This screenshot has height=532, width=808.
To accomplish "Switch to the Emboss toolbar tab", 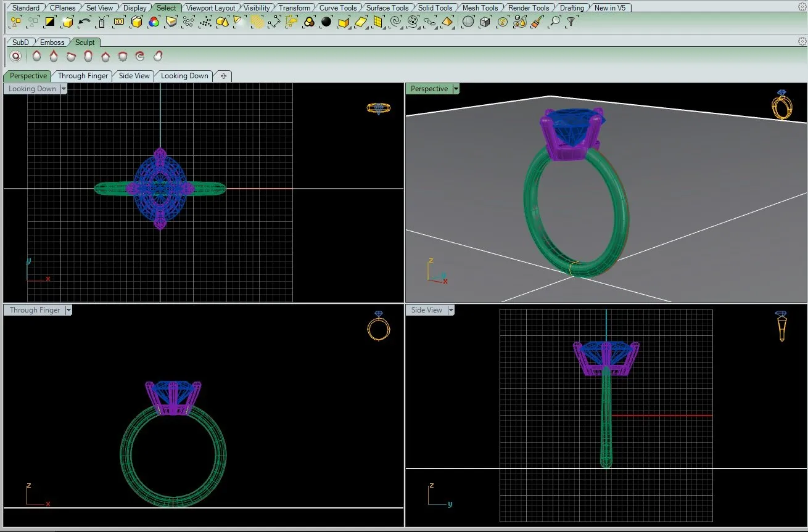I will (x=52, y=43).
